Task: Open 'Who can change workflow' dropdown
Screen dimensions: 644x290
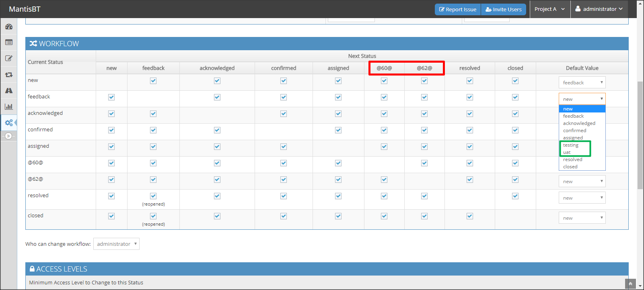Action: click(116, 244)
